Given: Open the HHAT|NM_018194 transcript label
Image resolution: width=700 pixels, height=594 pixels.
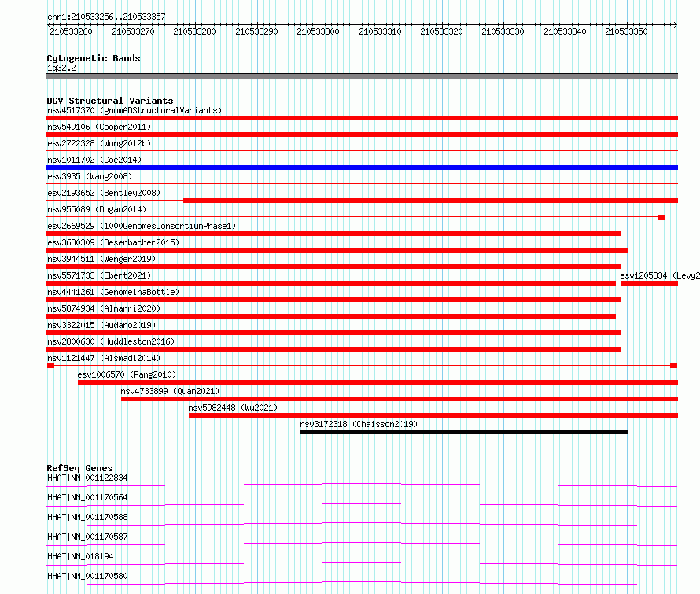Looking at the screenshot, I should click(80, 556).
